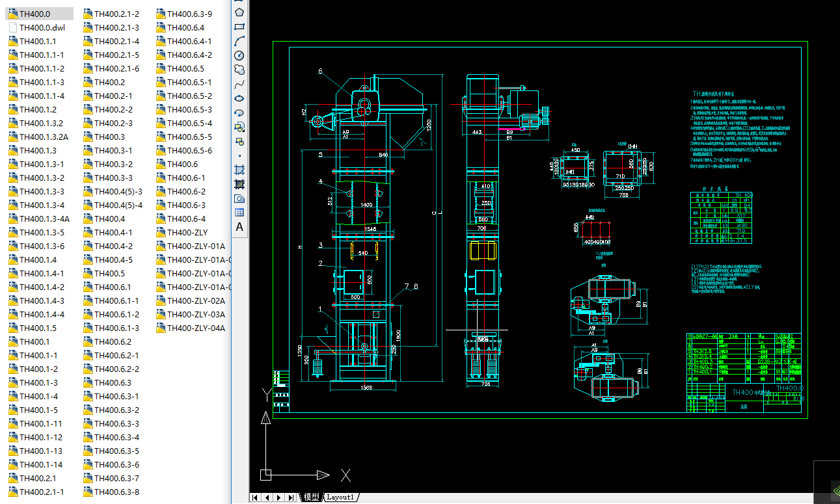Click the TH400.6.3-9 file entry
The width and height of the screenshot is (840, 504).
point(189,14)
